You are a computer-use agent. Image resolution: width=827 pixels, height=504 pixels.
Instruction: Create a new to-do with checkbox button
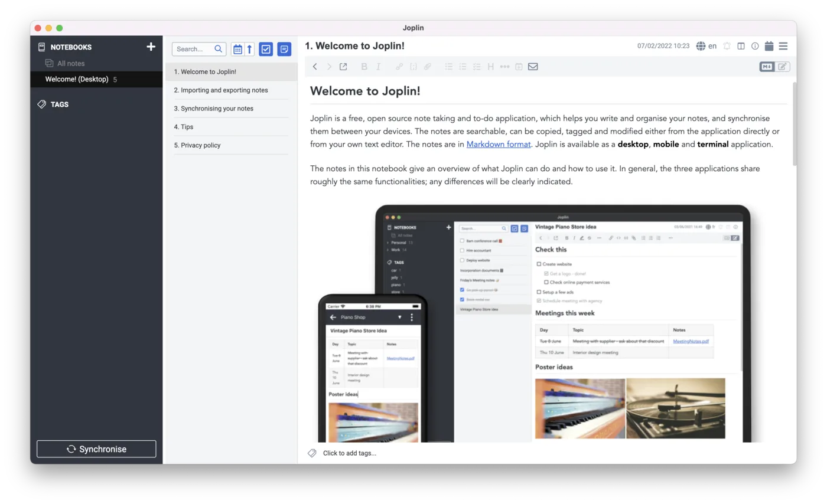click(x=266, y=49)
